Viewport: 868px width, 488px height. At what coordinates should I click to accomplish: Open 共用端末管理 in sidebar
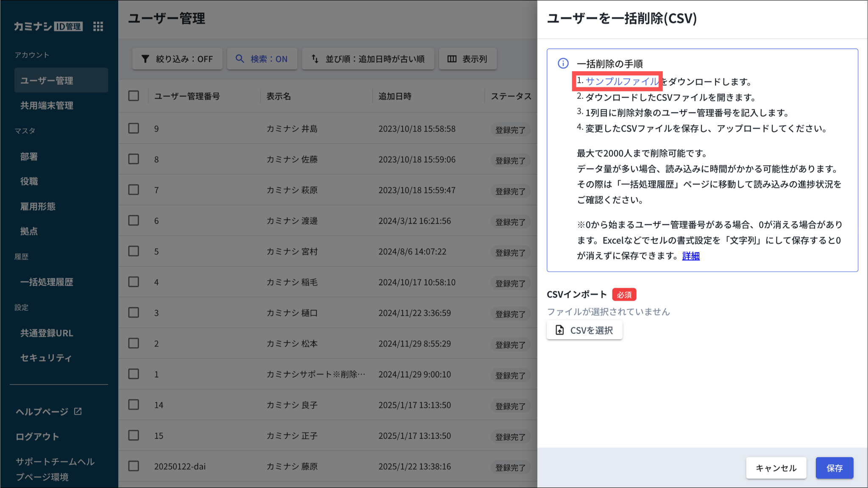pyautogui.click(x=47, y=106)
